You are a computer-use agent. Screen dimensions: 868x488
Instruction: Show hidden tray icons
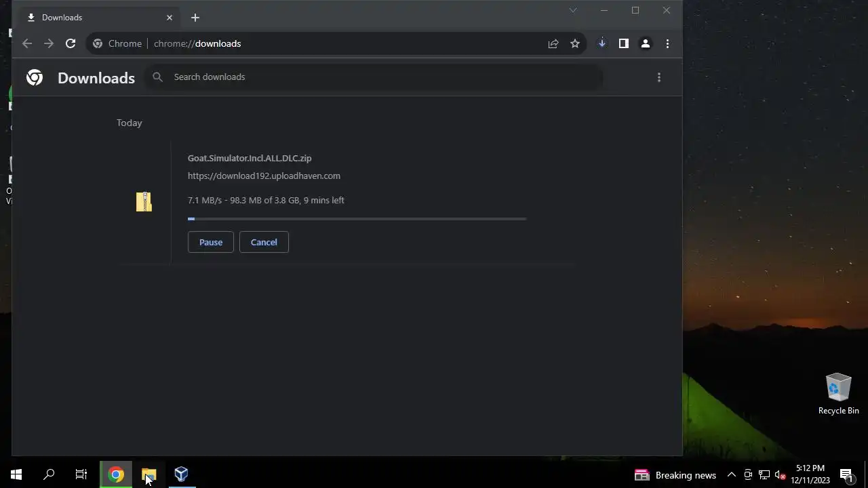(731, 475)
